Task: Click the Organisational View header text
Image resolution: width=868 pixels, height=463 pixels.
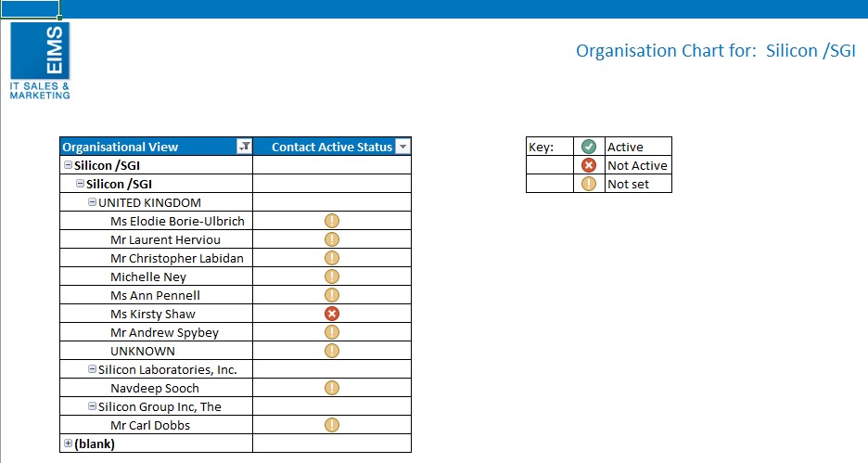Action: coord(121,147)
